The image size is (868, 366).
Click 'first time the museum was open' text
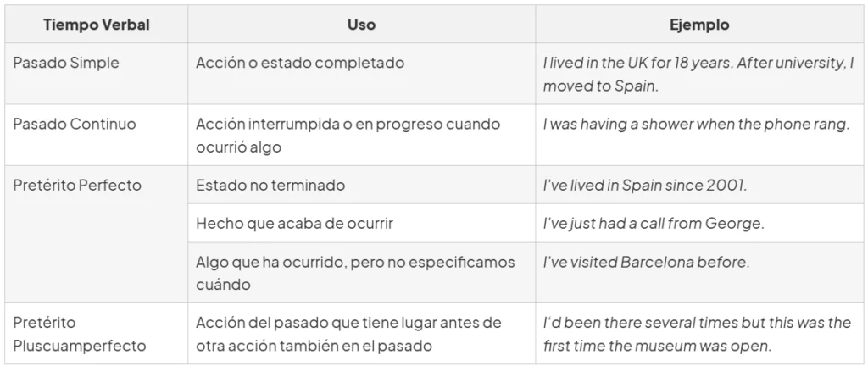point(657,347)
